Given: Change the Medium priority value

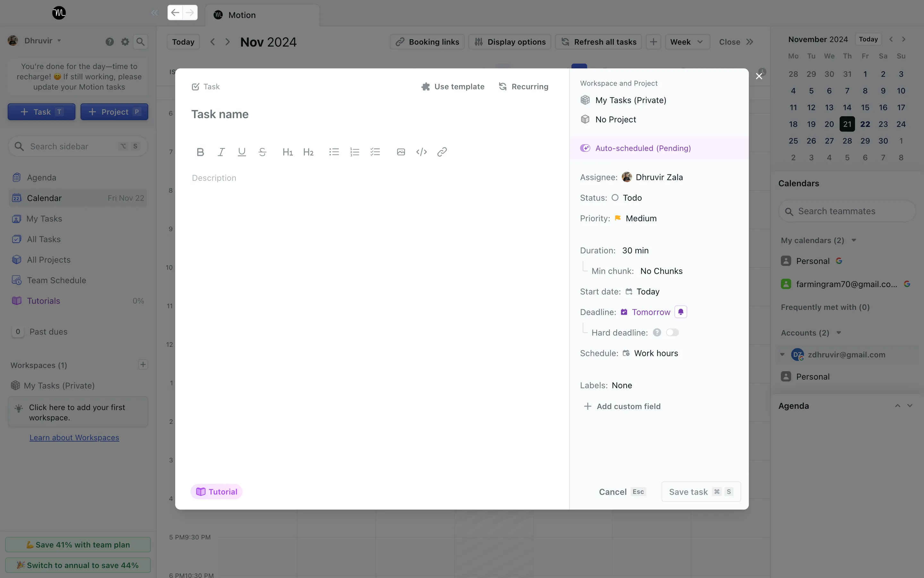Looking at the screenshot, I should [636, 219].
